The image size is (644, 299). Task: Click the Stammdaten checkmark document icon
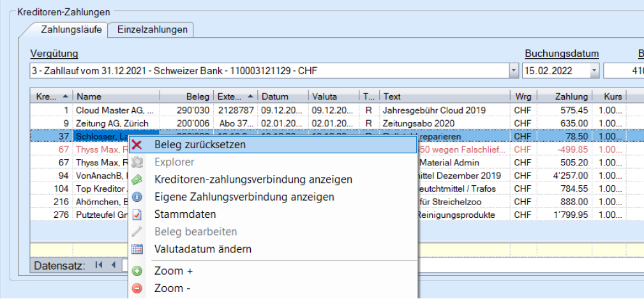pos(137,214)
